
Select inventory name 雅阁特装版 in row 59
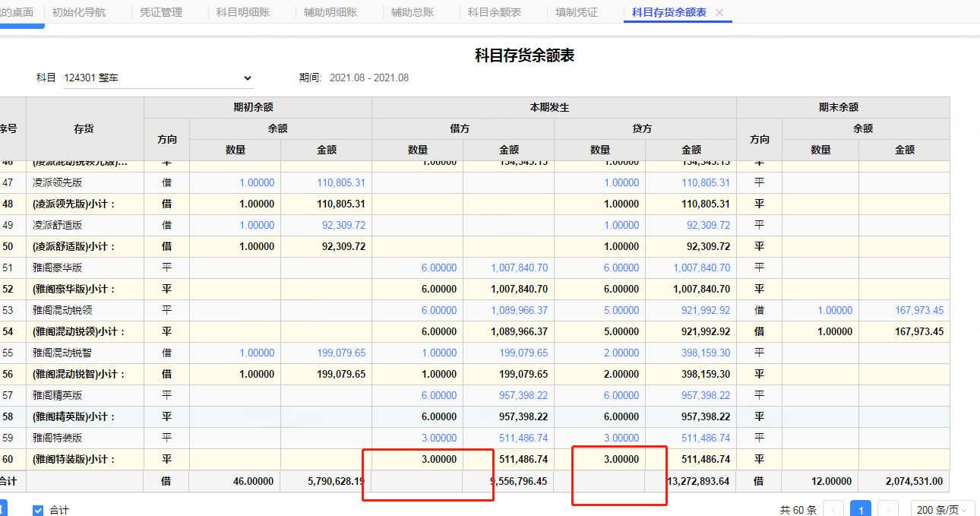tap(58, 438)
